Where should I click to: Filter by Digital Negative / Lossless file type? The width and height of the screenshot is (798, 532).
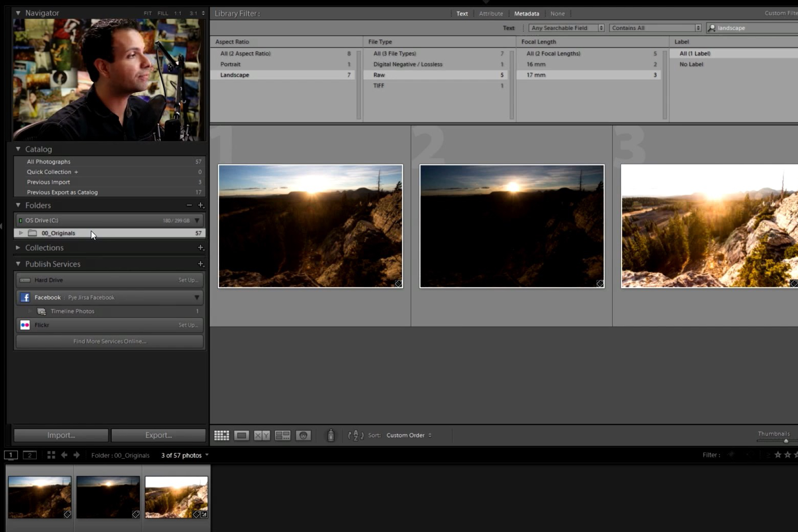pos(435,64)
